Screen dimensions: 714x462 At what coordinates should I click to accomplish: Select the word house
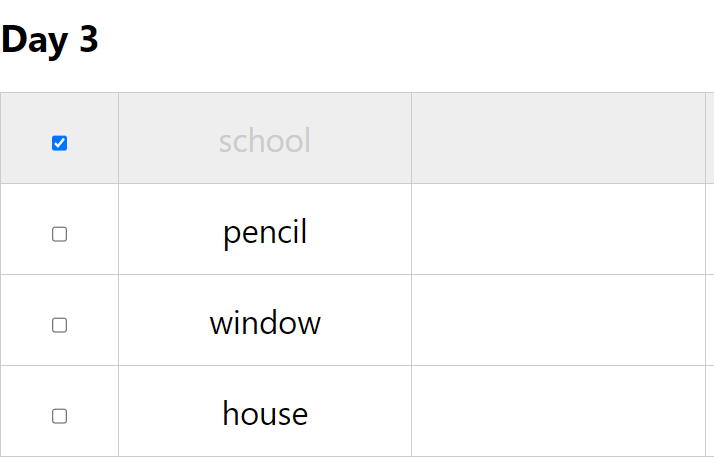[x=265, y=414]
